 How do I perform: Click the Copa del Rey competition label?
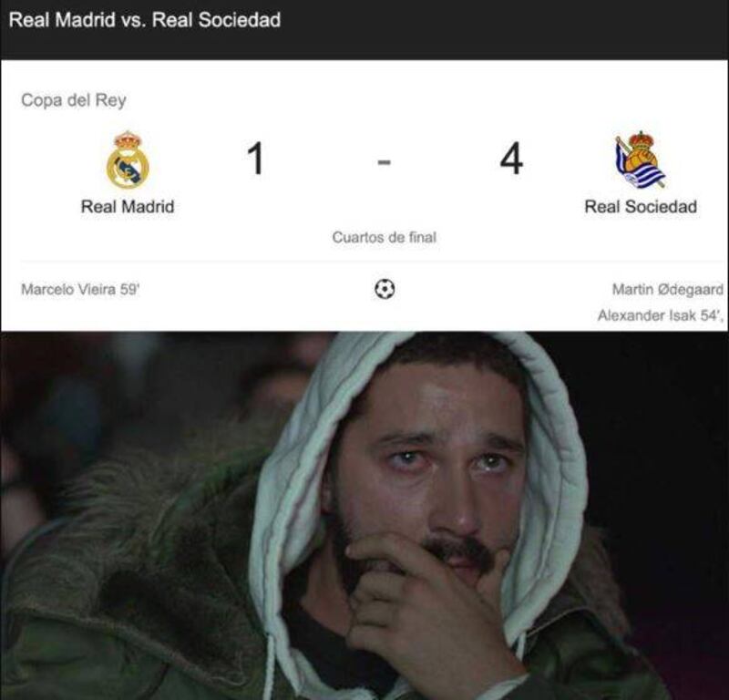74,100
